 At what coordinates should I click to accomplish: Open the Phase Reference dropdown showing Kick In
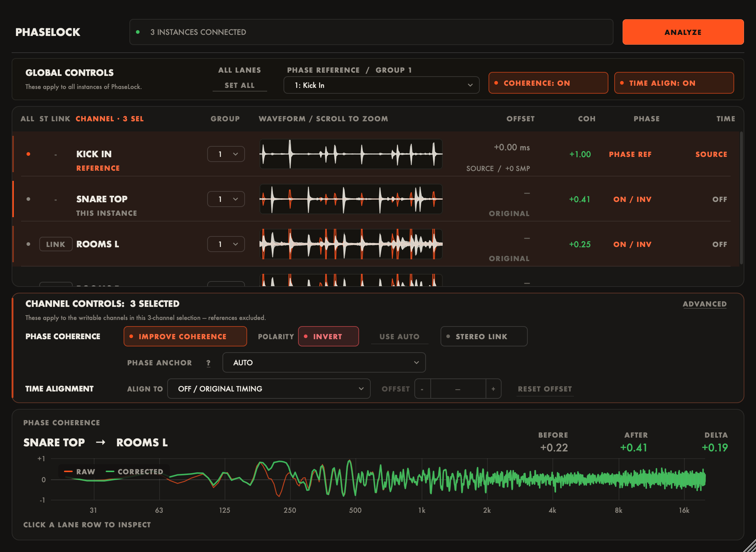point(381,85)
